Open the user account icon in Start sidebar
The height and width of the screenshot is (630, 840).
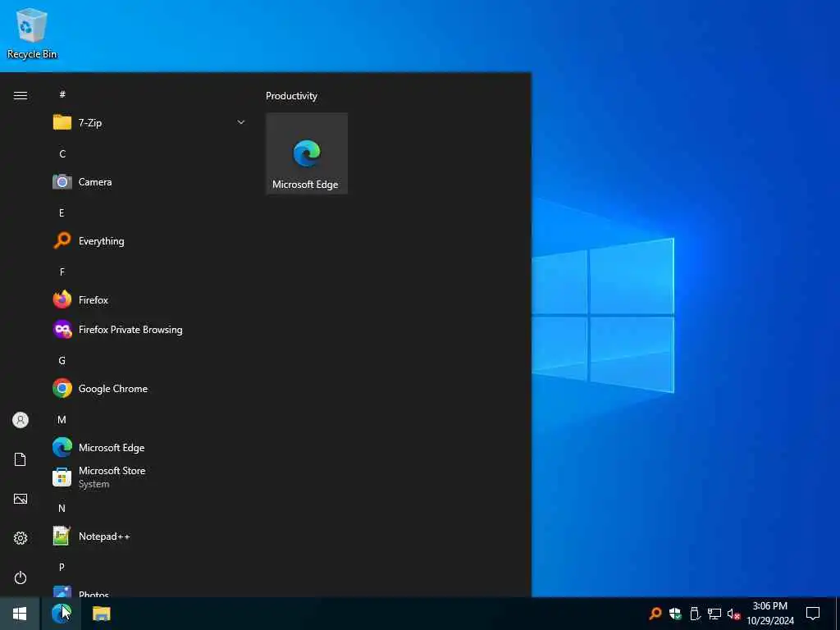click(x=21, y=420)
